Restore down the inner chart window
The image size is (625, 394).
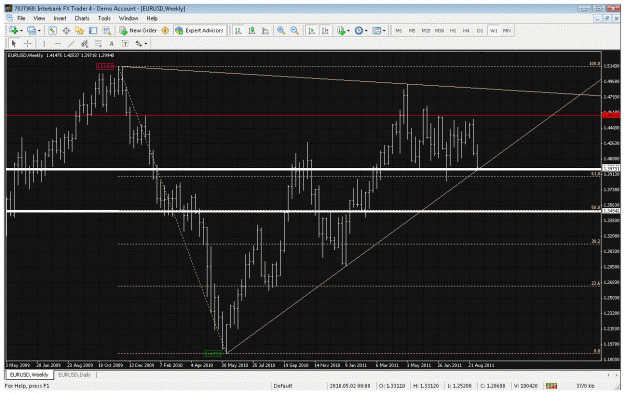coord(607,18)
